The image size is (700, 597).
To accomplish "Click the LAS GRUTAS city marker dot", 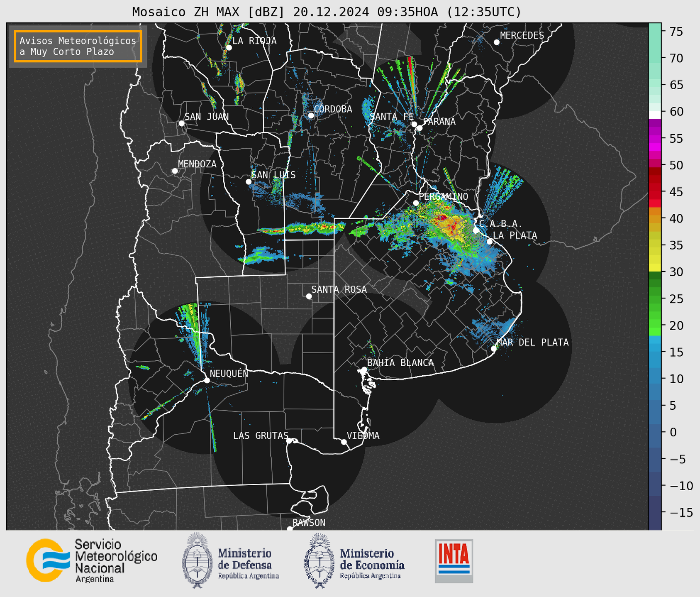I will [289, 441].
